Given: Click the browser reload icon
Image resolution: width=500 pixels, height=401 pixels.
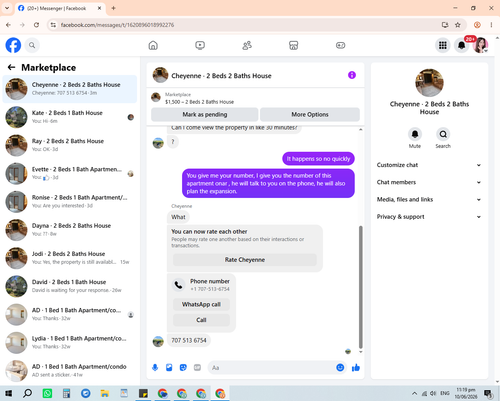Looking at the screenshot, I should pos(36,25).
